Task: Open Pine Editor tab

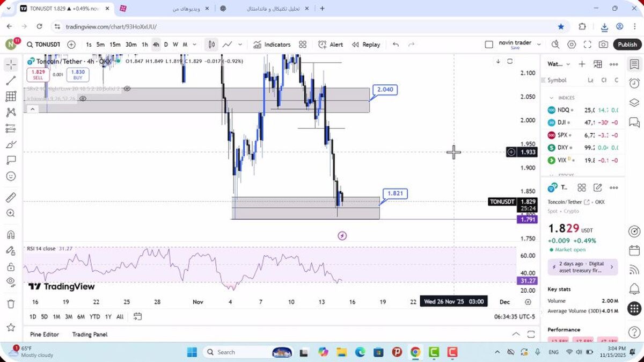Action: 45,334
